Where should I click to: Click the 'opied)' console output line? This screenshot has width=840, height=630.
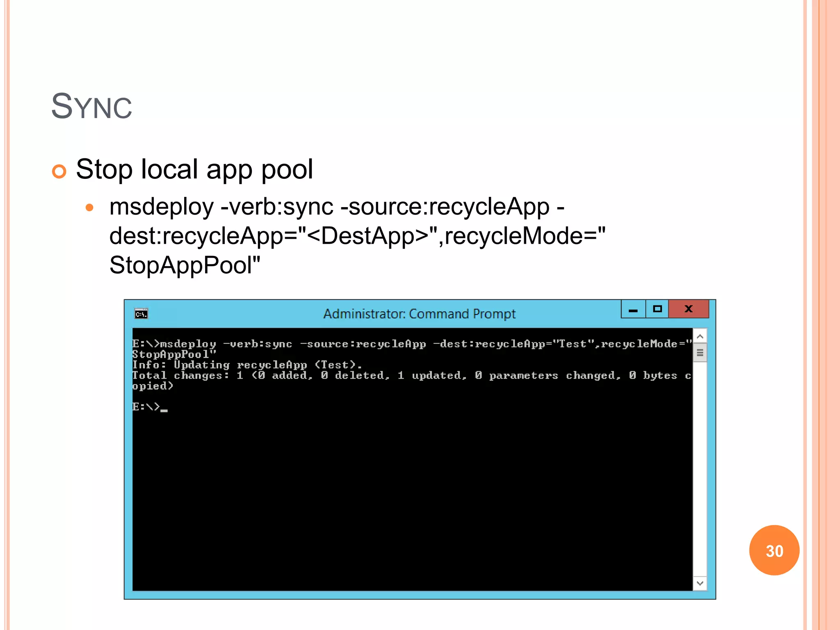point(153,386)
